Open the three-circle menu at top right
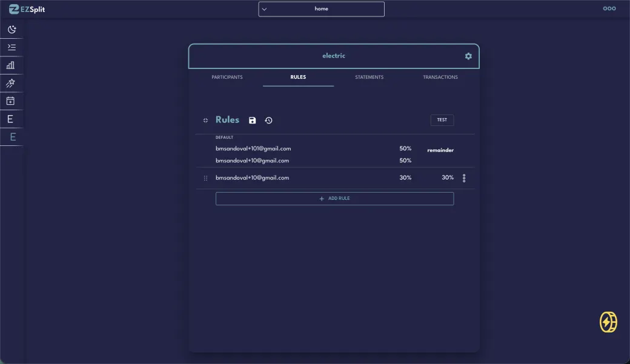This screenshot has height=364, width=630. point(609,8)
